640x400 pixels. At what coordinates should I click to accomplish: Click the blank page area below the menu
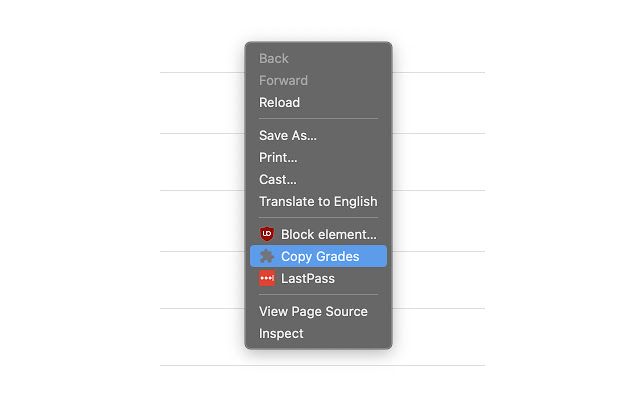click(318, 380)
